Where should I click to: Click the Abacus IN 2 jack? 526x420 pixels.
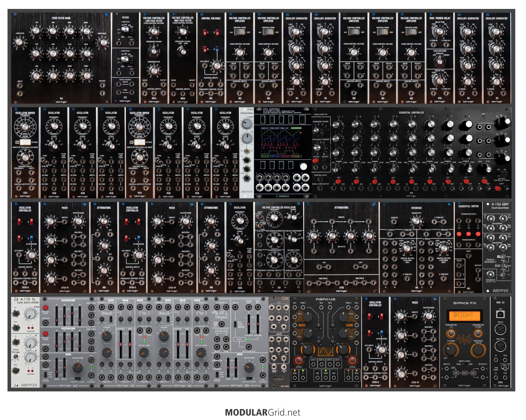[321, 308]
